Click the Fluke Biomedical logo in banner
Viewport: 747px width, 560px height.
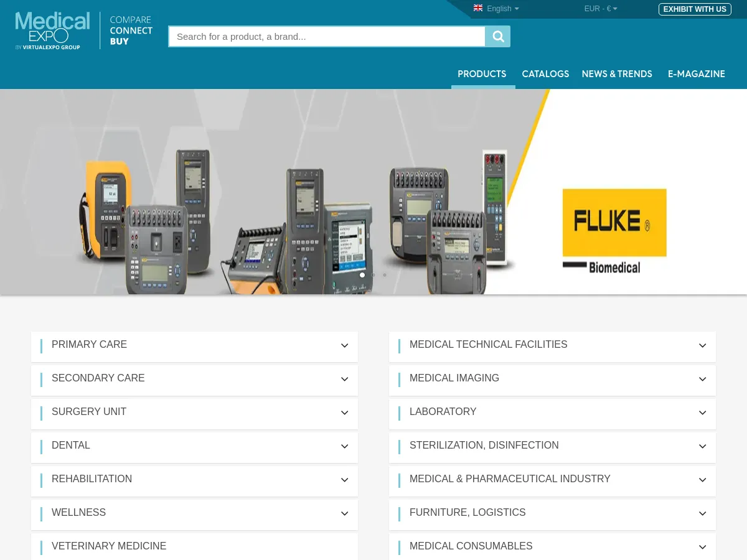coord(614,231)
